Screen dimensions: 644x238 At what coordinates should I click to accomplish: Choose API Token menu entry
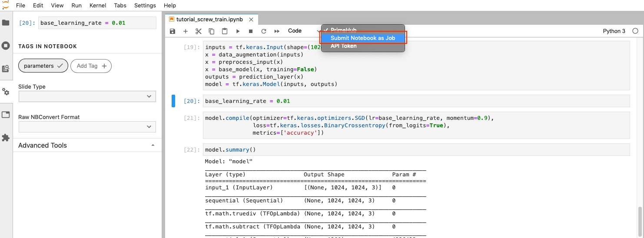pos(344,46)
